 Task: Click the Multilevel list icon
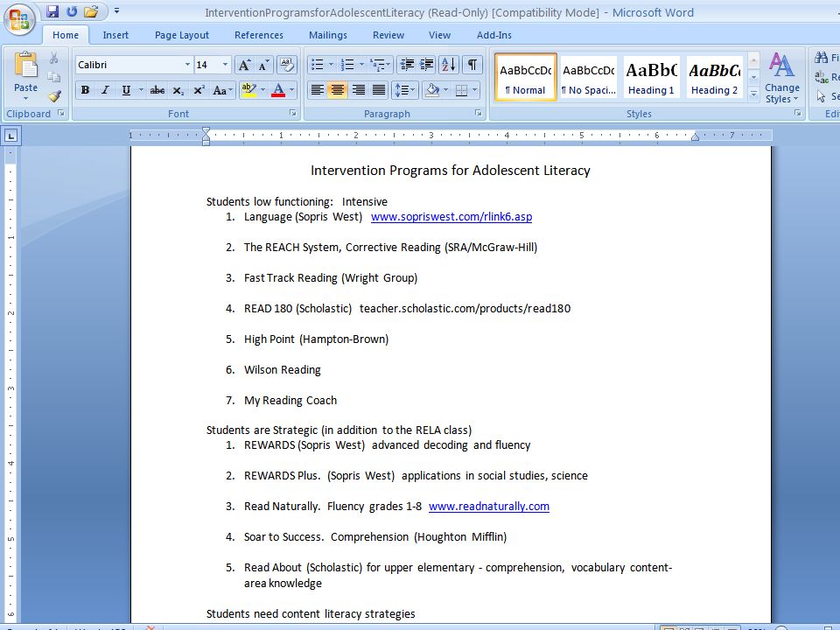pyautogui.click(x=378, y=65)
